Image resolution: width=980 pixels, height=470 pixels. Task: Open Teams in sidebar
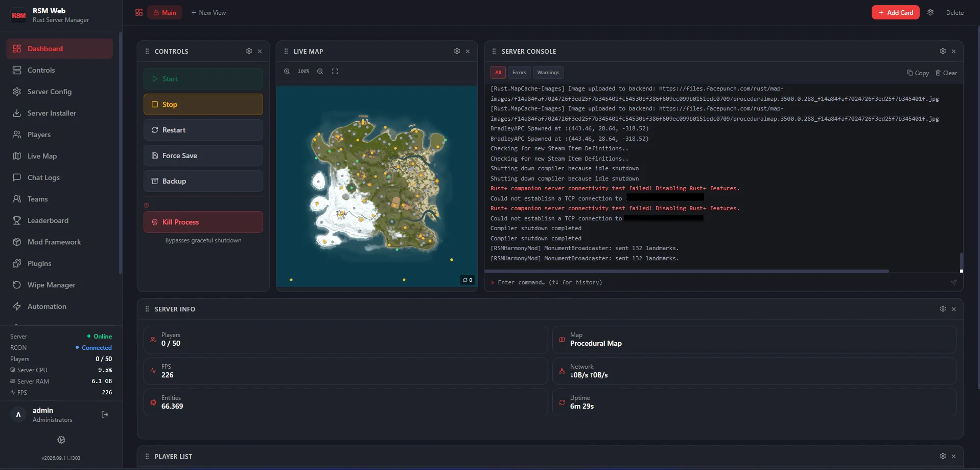(x=59, y=199)
